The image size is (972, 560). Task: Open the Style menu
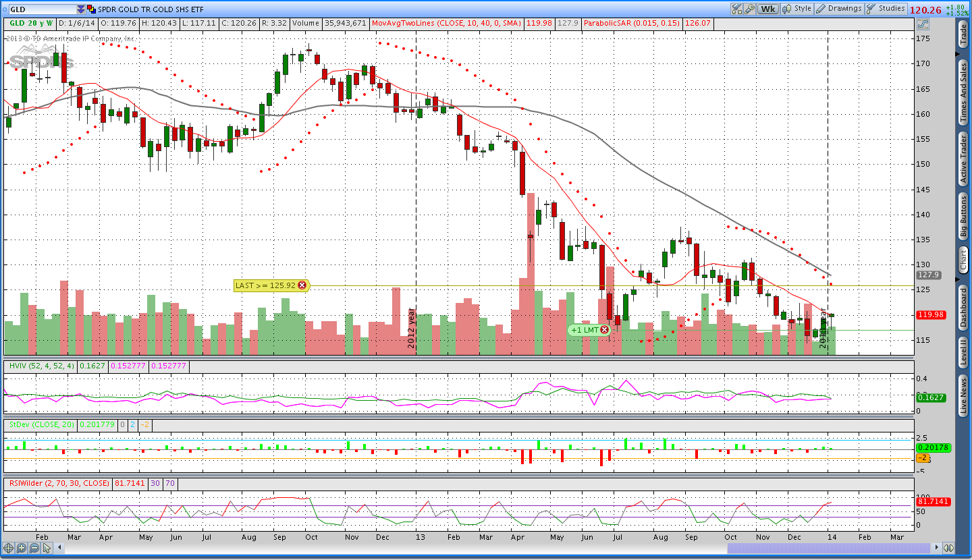(796, 9)
